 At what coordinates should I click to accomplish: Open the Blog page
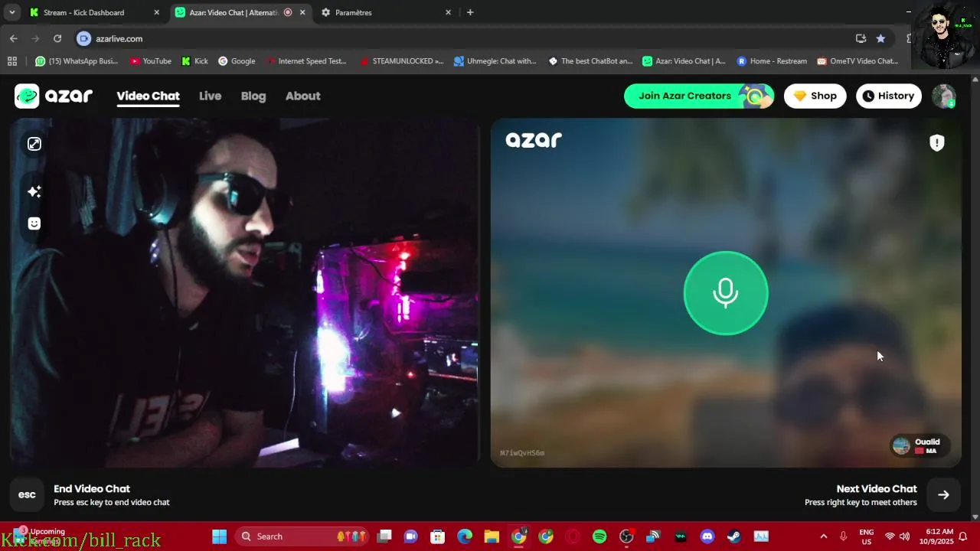(x=253, y=96)
